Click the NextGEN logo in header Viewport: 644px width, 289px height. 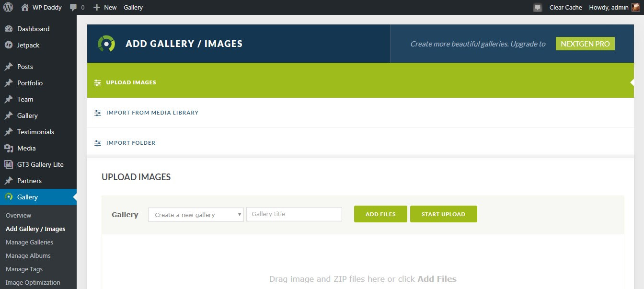[106, 44]
